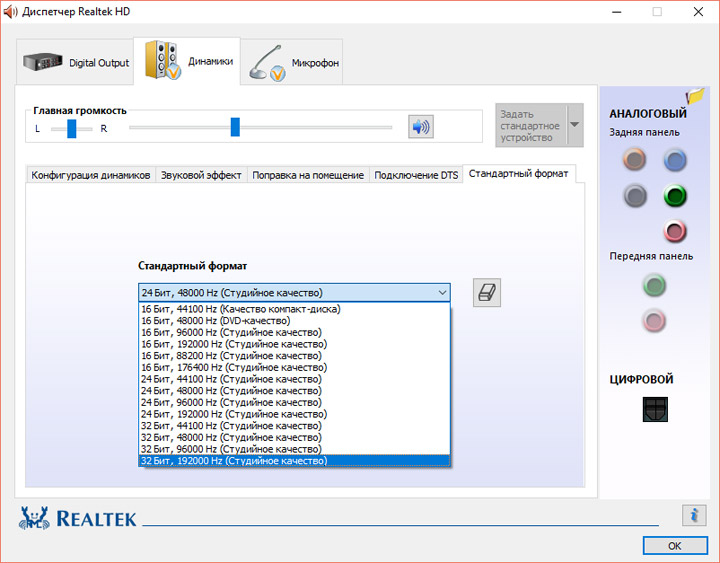The image size is (720, 563).
Task: Click the speaker mute button icon
Action: (x=421, y=127)
